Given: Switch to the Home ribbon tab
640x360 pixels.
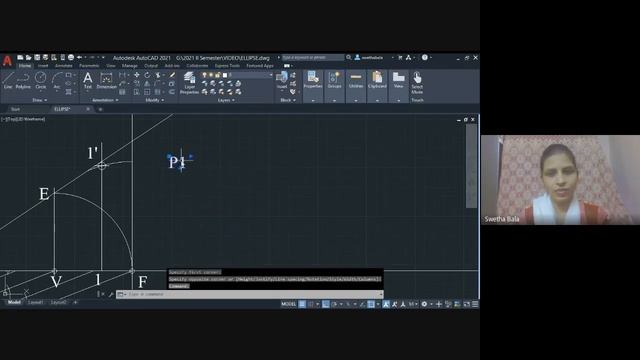Looking at the screenshot, I should (x=24, y=66).
